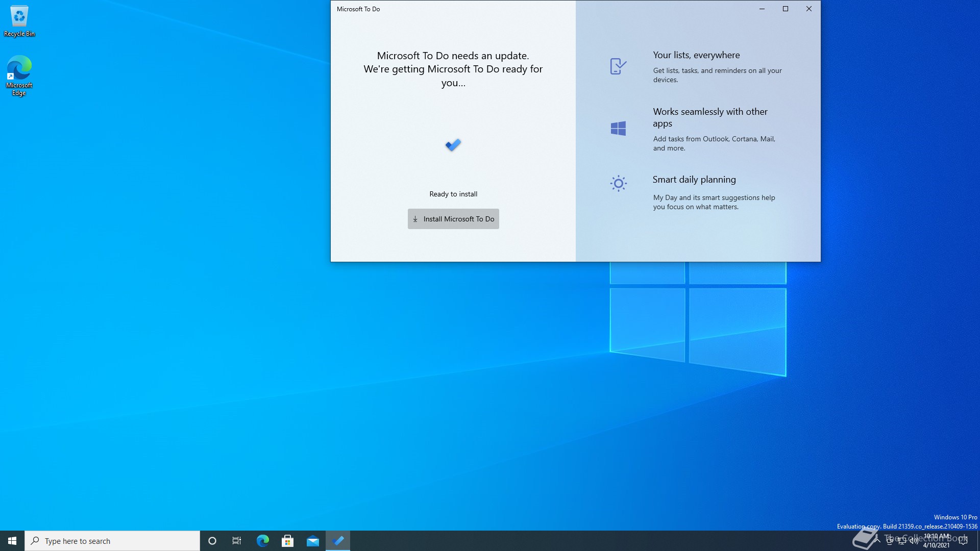980x551 pixels.
Task: Click the 'Type here to search' box
Action: coord(112,541)
